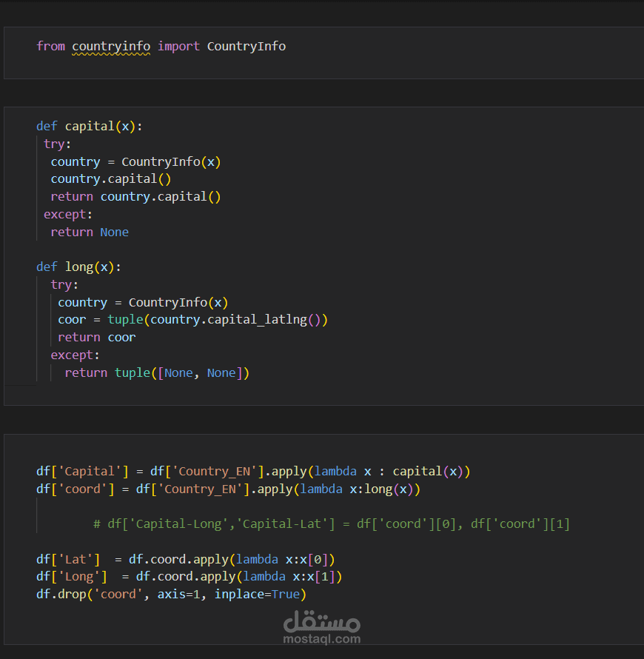Click the 'return None' line
This screenshot has width=644, height=659.
[x=90, y=232]
